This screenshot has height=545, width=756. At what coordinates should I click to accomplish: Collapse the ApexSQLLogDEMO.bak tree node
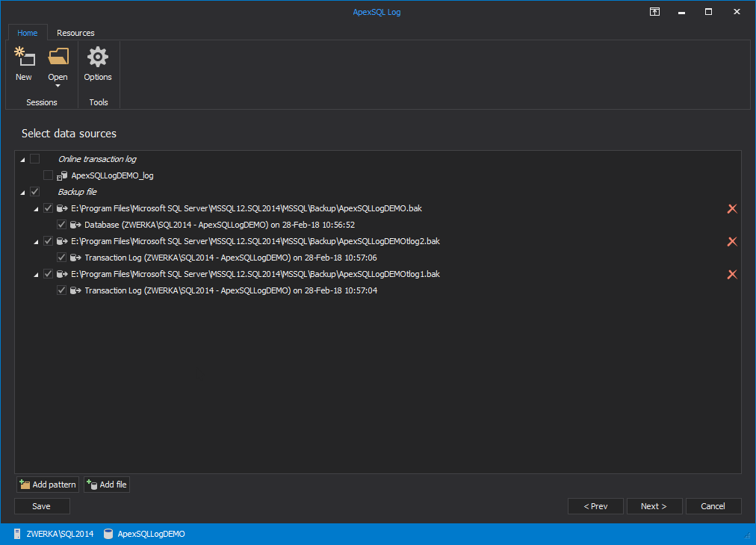35,208
